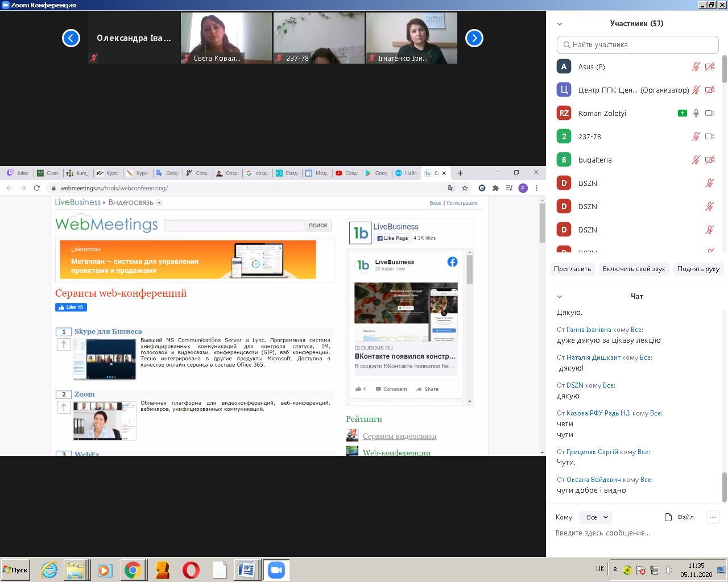Raise hand with Поднять руку button
Screen dimensions: 728x582
click(698, 269)
